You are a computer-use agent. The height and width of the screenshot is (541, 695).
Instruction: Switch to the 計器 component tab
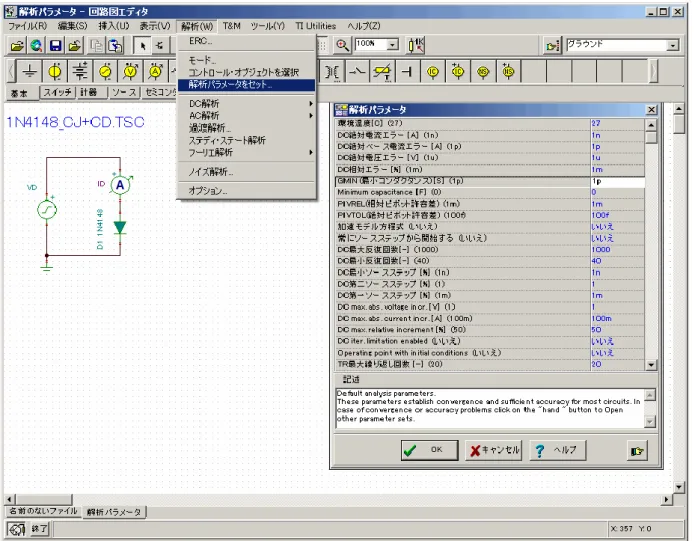point(91,92)
